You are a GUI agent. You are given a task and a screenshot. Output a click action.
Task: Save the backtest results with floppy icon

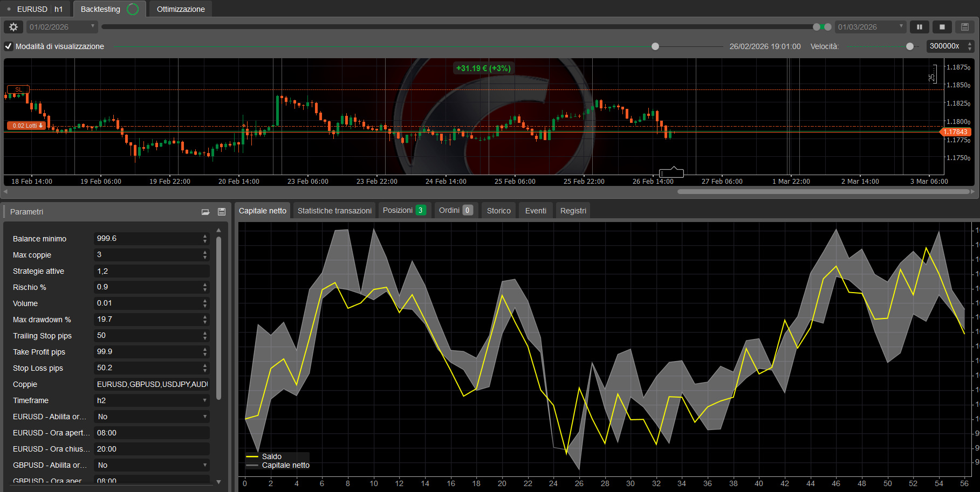[x=964, y=26]
